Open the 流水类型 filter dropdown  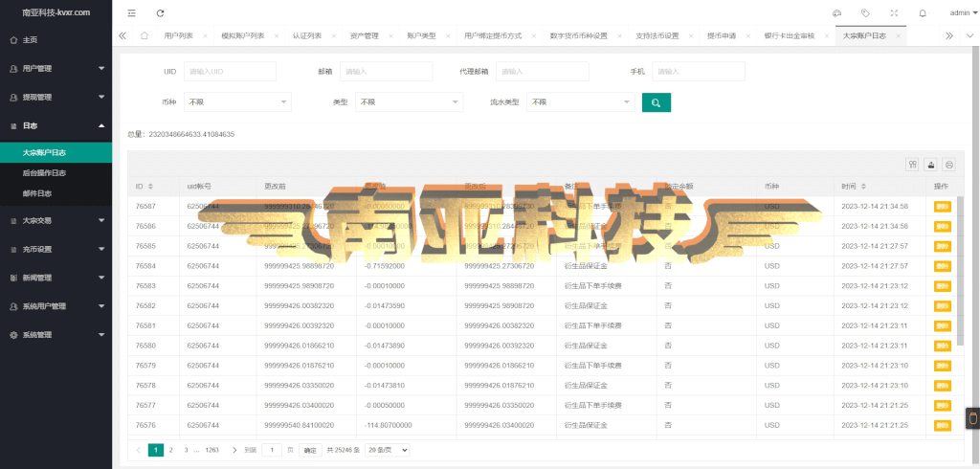click(581, 101)
